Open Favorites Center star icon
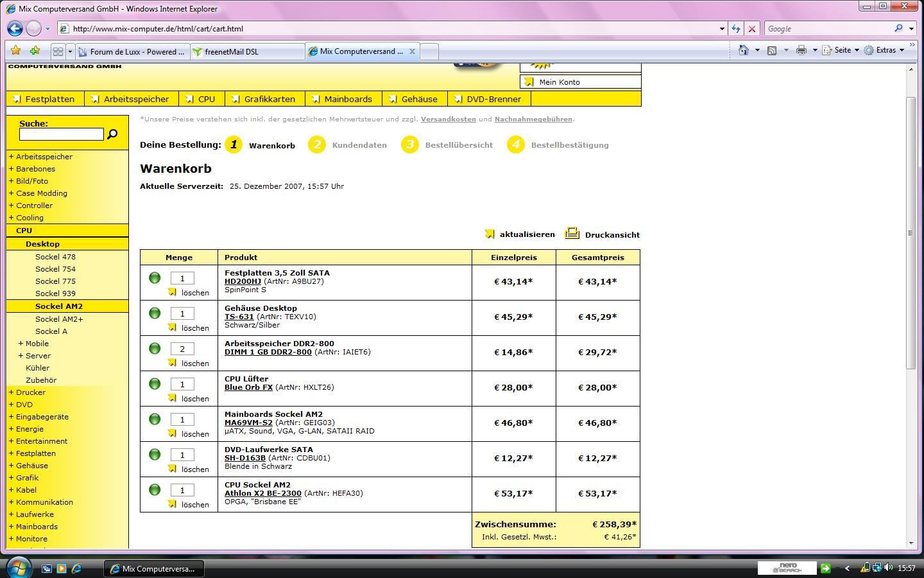This screenshot has height=578, width=924. point(16,51)
